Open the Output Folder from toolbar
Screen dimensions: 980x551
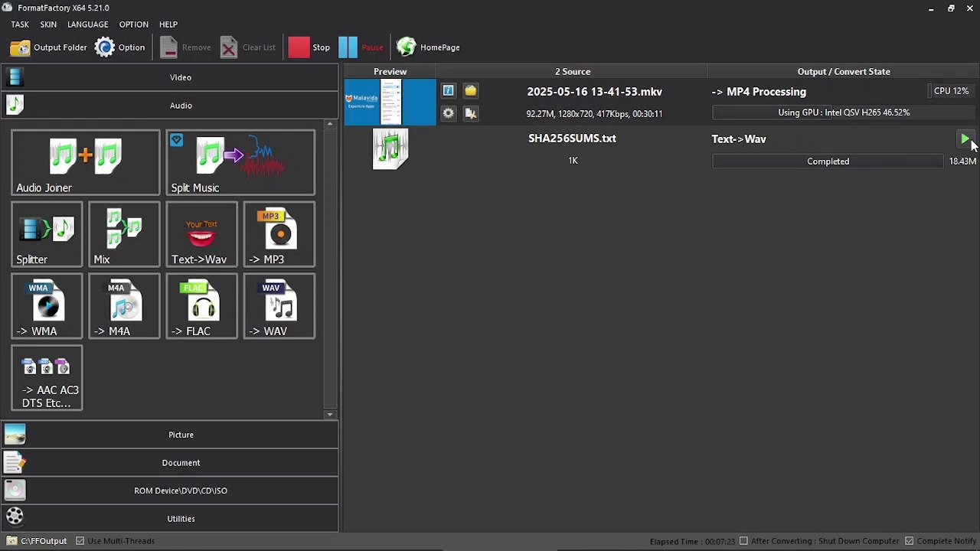(x=48, y=47)
